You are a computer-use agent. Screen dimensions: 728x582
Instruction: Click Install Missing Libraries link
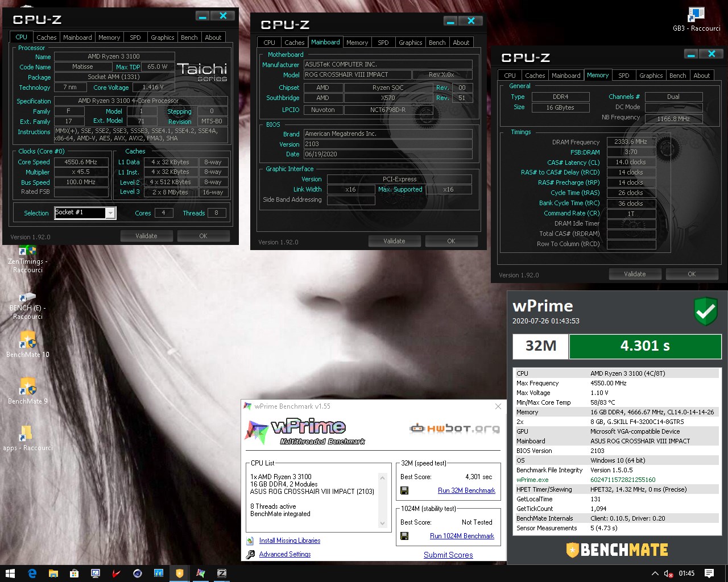[x=289, y=541]
